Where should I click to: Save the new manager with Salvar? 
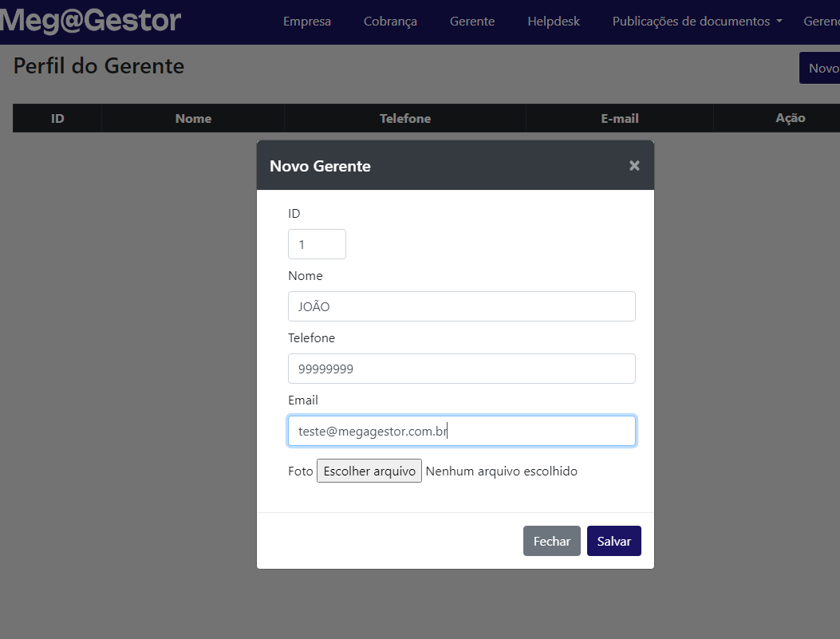click(x=613, y=541)
